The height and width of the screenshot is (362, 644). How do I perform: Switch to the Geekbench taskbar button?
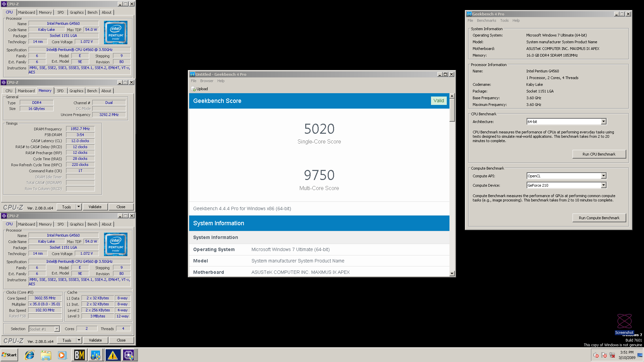pos(96,355)
